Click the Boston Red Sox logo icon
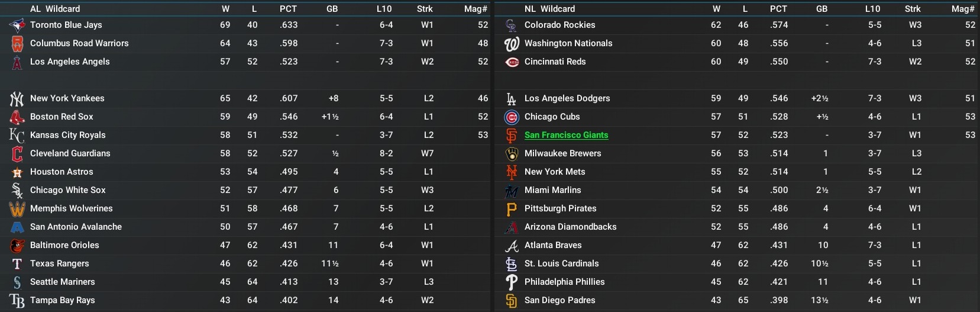 coord(17,117)
